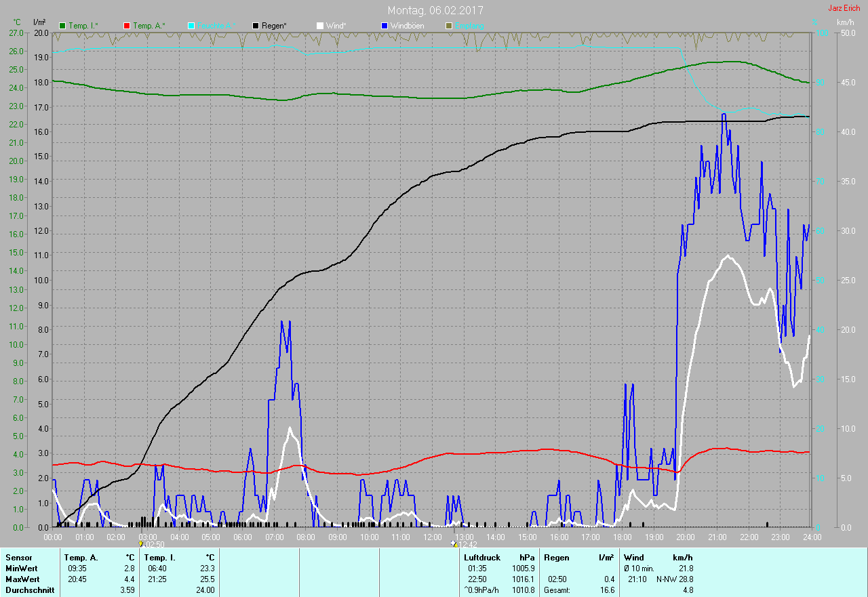Image resolution: width=868 pixels, height=597 pixels.
Task: Click the Jarz Erich author label
Action: click(844, 8)
